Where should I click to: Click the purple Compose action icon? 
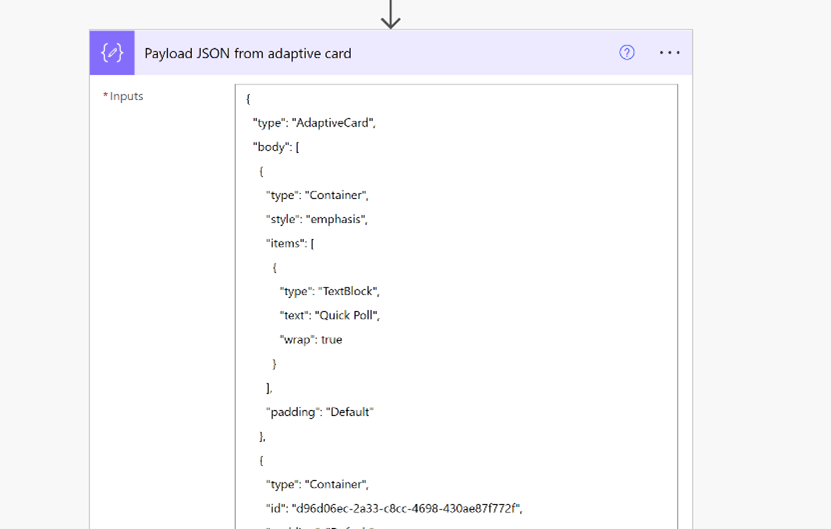click(x=112, y=53)
